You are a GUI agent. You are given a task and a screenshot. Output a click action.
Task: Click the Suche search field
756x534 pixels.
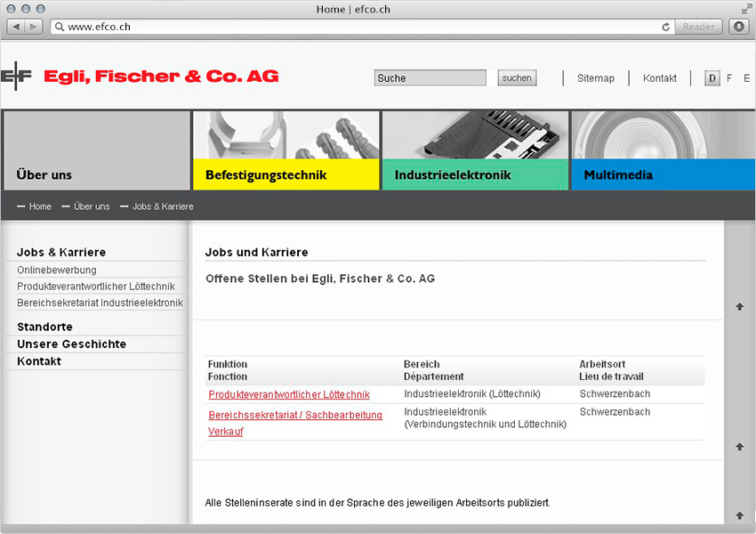click(x=430, y=77)
